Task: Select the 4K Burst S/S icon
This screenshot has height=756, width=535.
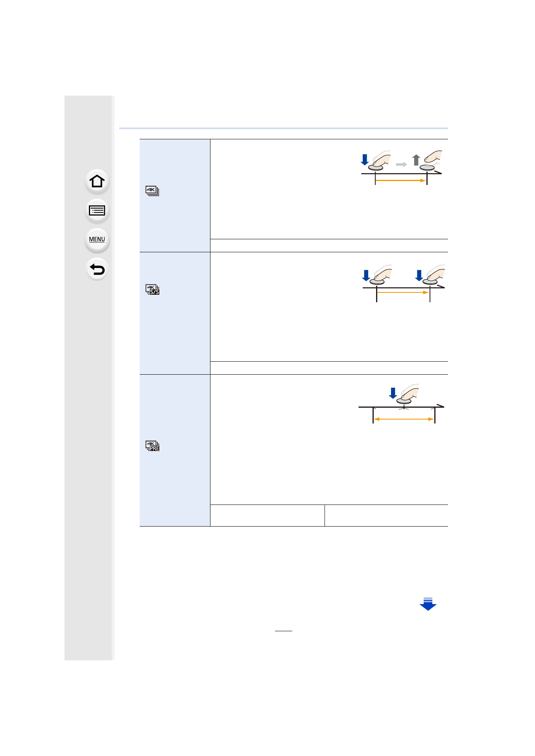Action: coord(152,290)
